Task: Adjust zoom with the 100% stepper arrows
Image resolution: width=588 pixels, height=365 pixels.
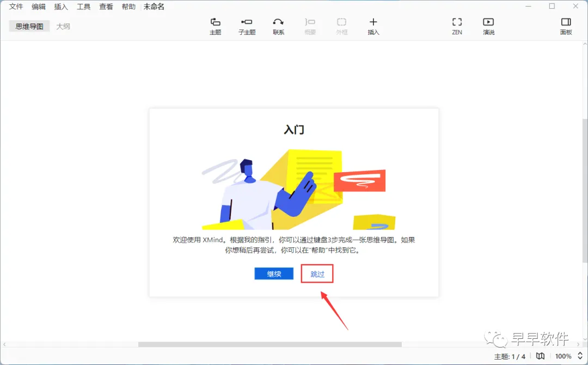Action: 580,356
